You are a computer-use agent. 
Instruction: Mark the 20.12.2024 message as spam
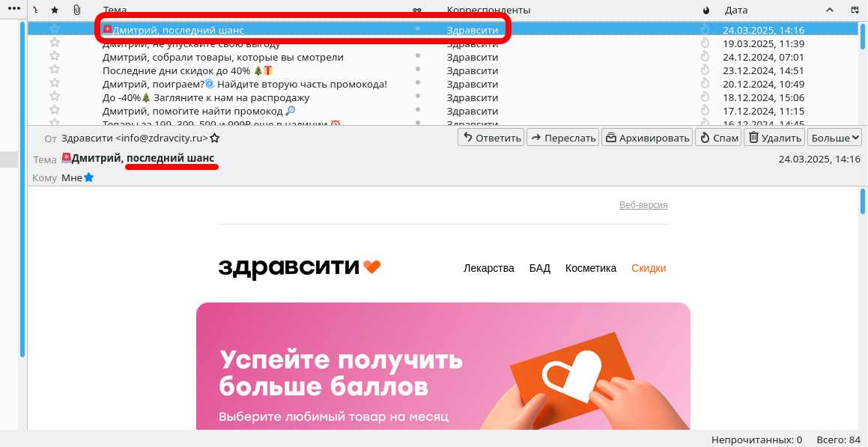tap(705, 83)
